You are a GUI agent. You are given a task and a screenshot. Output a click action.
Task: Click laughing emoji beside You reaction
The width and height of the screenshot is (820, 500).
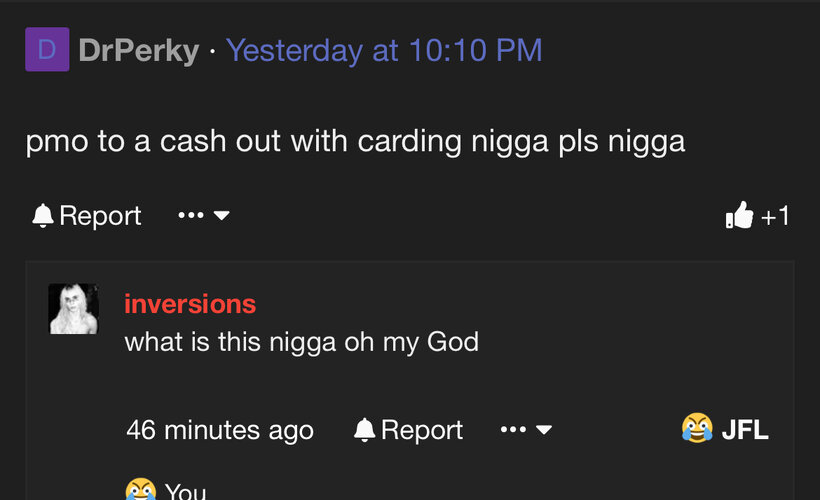click(x=141, y=490)
